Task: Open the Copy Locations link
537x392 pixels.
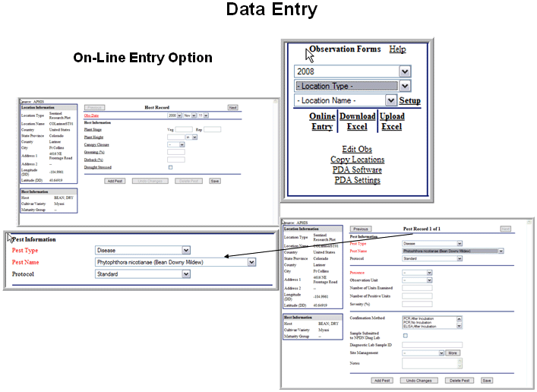Action: [x=356, y=160]
